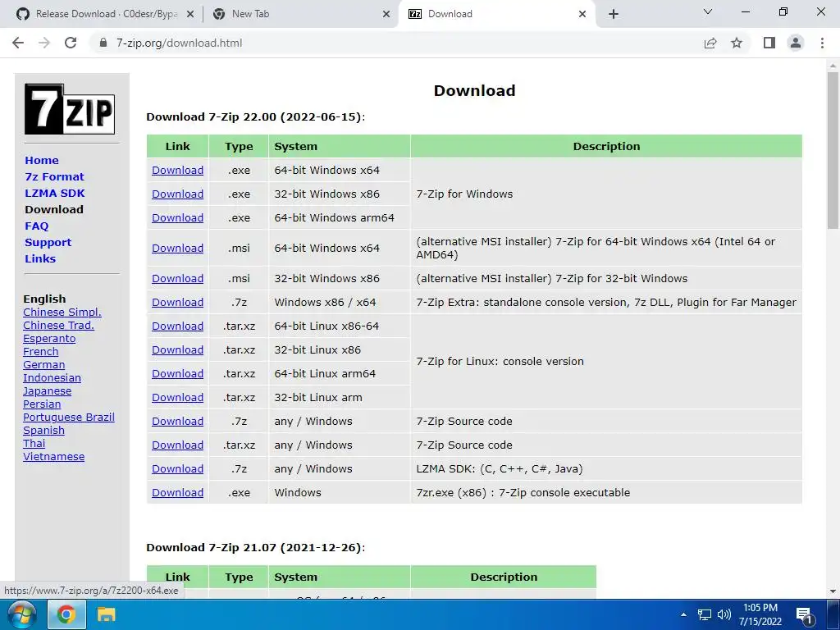Download the 7zr.exe console executable
Viewport: 840px width, 630px height.
click(x=177, y=493)
